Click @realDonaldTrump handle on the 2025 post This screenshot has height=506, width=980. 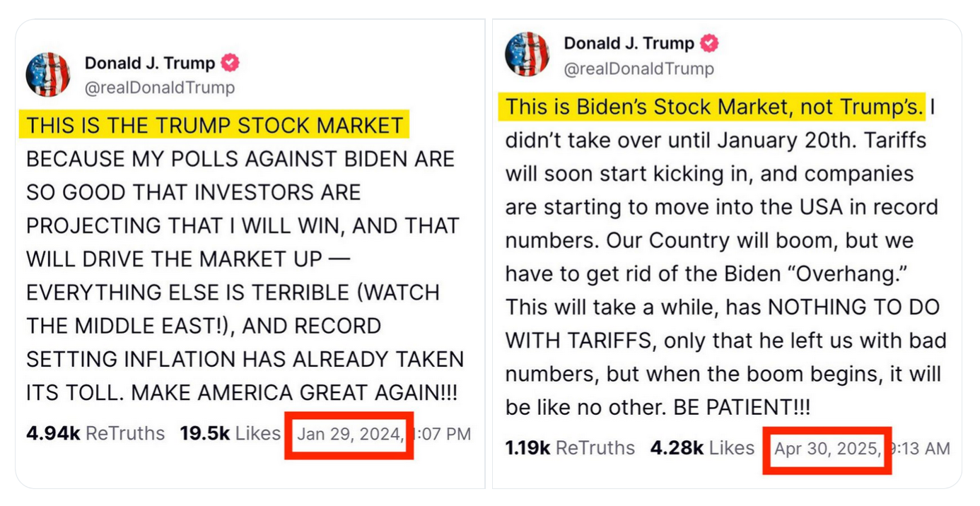point(638,69)
